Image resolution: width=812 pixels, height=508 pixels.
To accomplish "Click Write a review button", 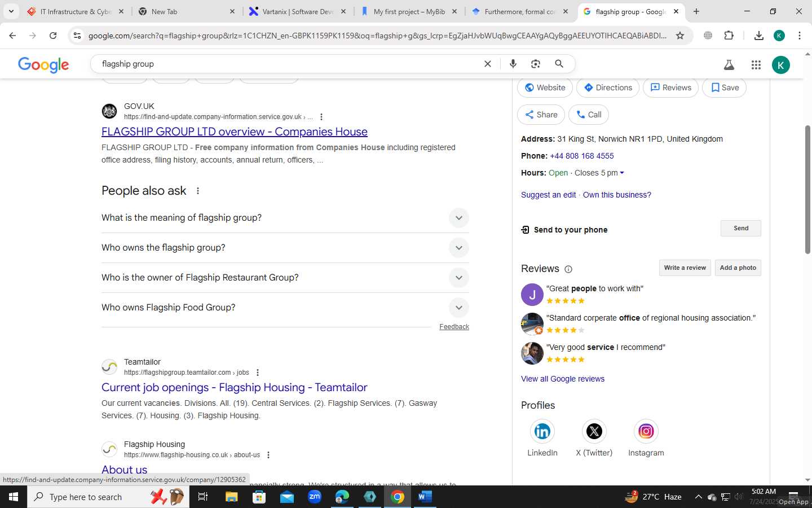I will tap(685, 268).
